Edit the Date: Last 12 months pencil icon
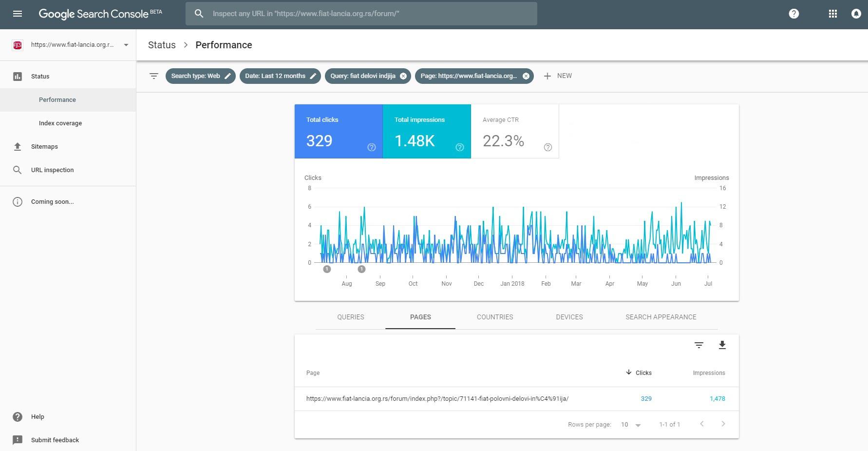Screen dimensions: 868x451 [x=313, y=76]
